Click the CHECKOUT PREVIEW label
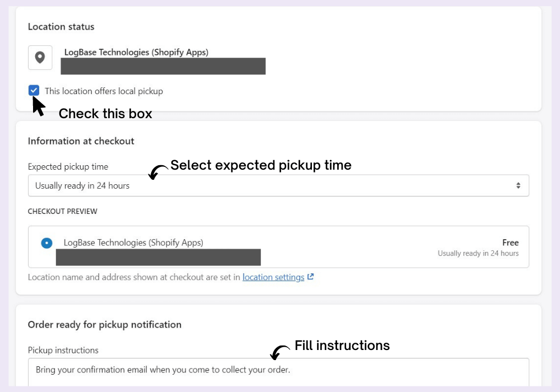The width and height of the screenshot is (560, 392). 63,211
